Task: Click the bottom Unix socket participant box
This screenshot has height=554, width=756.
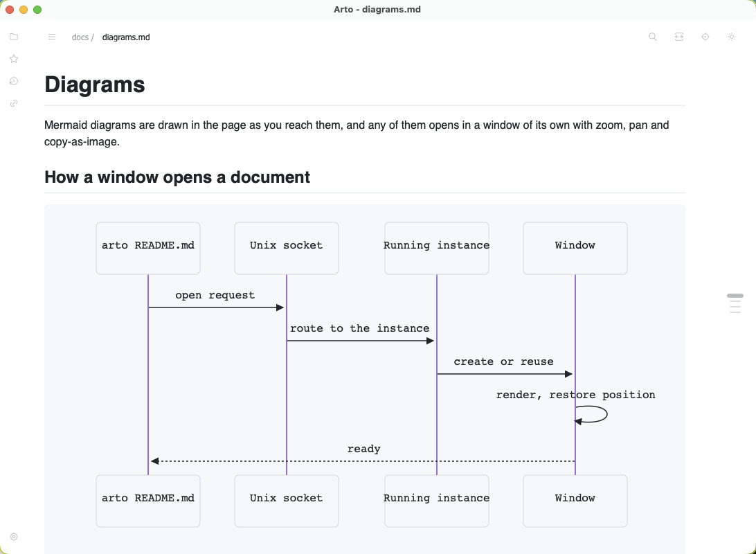Action: click(287, 501)
